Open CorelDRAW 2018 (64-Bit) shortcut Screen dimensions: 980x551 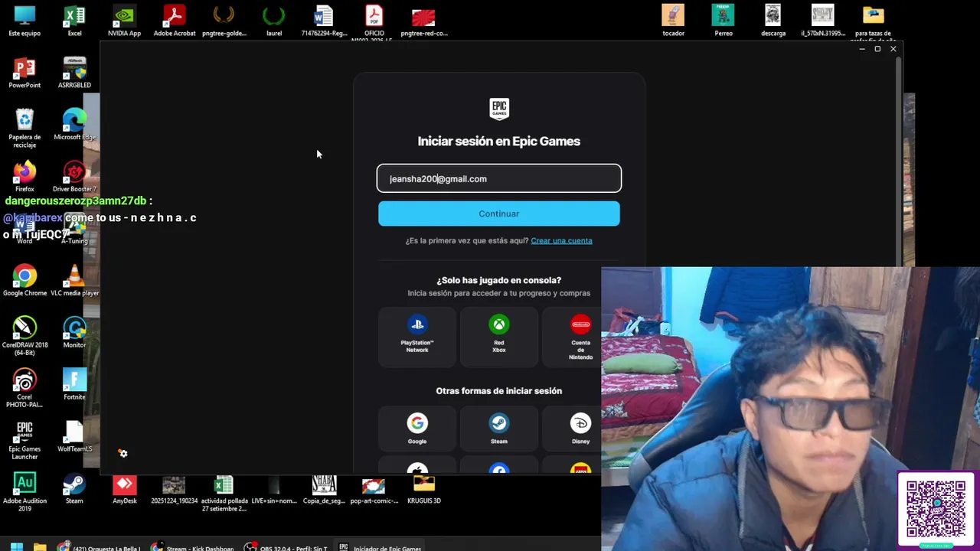24,336
